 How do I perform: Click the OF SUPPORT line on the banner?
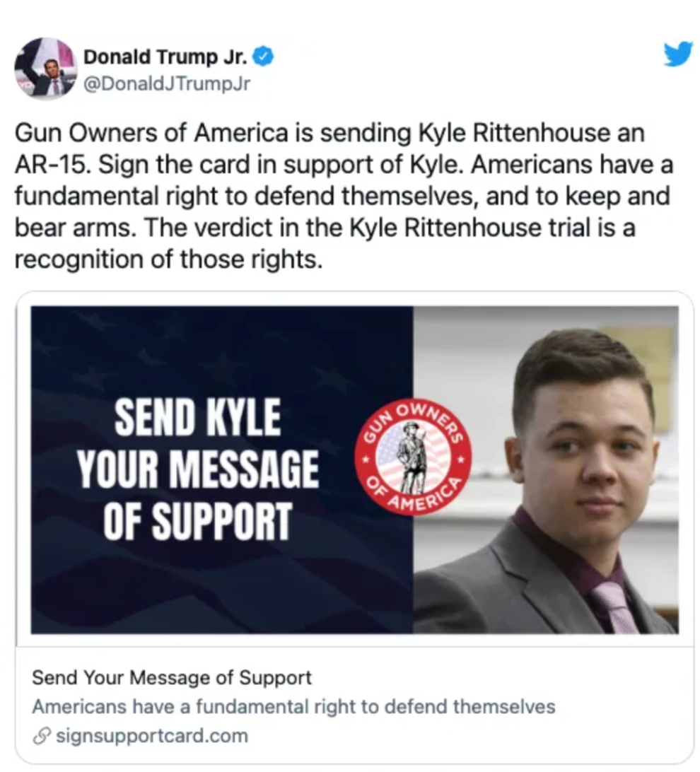point(197,522)
